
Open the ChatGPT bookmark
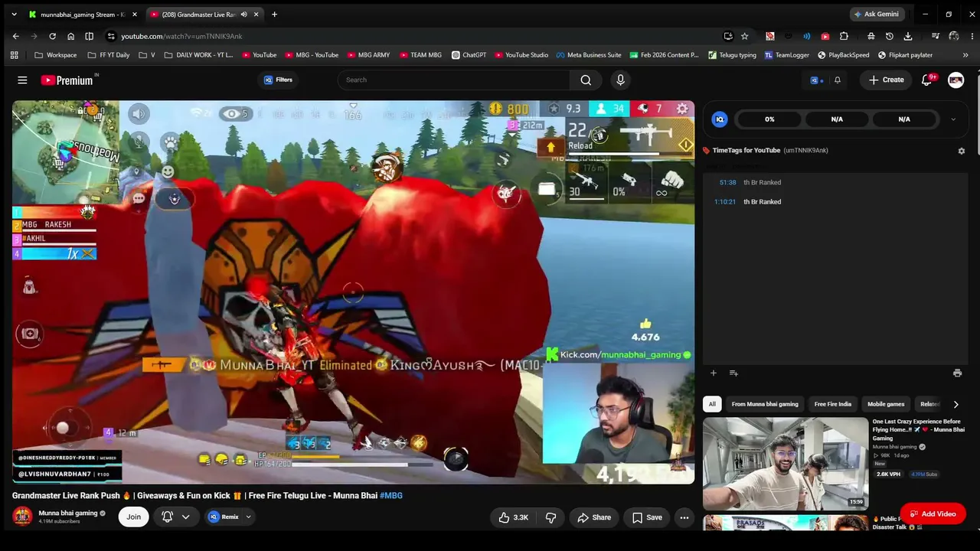(469, 55)
